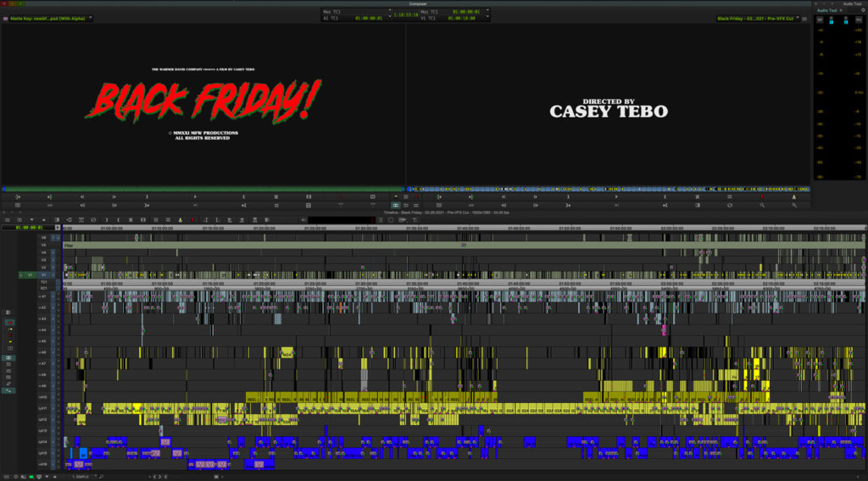This screenshot has width=868, height=481.
Task: Click search magnifier in bottom timeline bar
Action: point(102,477)
